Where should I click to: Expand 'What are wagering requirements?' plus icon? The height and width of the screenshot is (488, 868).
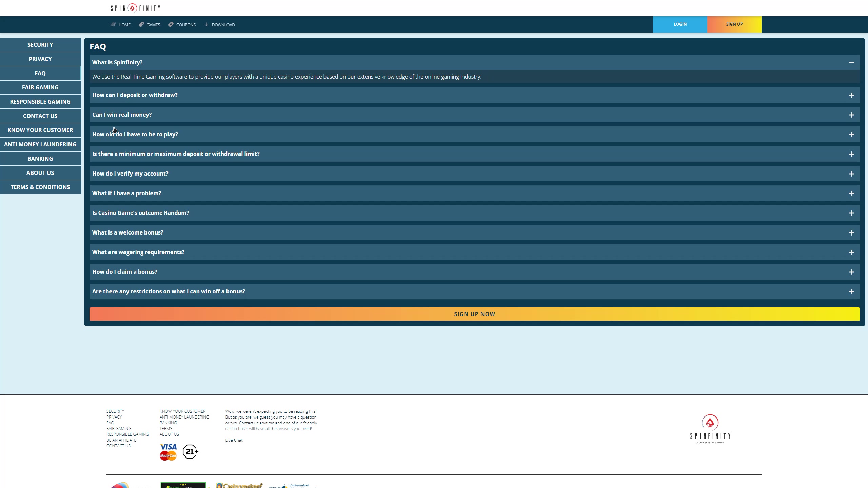pos(851,252)
